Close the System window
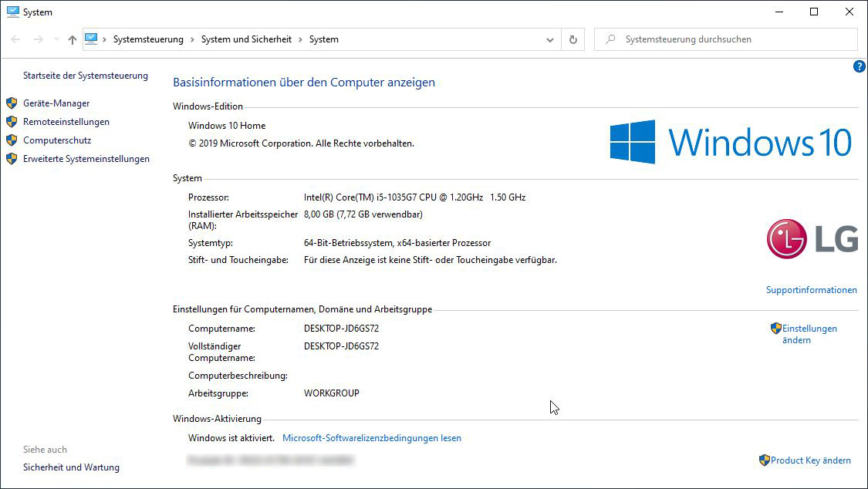 coord(849,12)
